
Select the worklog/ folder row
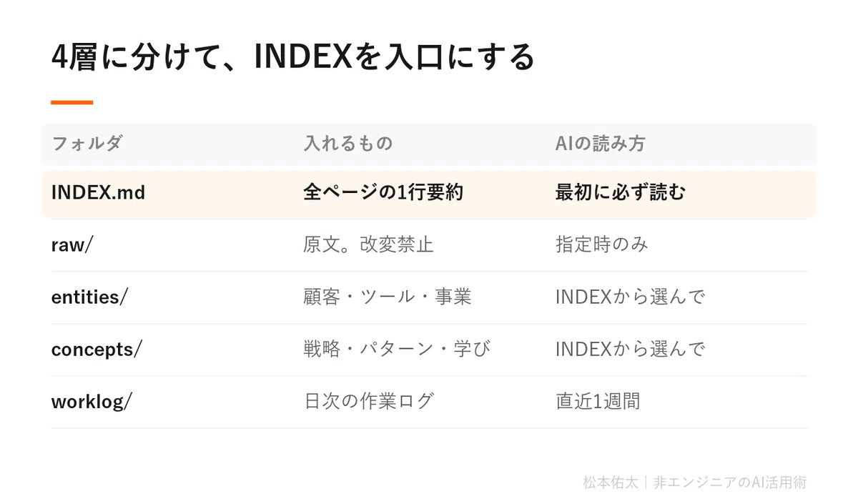click(429, 402)
